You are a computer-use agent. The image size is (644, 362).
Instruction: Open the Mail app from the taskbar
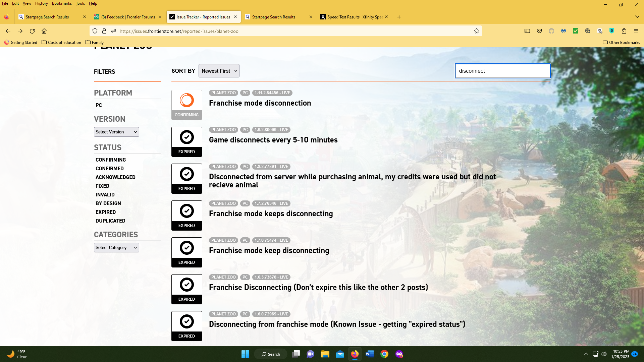pyautogui.click(x=340, y=354)
